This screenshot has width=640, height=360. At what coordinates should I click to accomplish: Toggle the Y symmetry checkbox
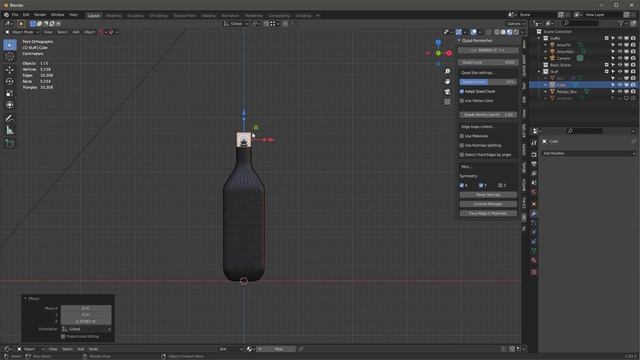[x=481, y=185]
